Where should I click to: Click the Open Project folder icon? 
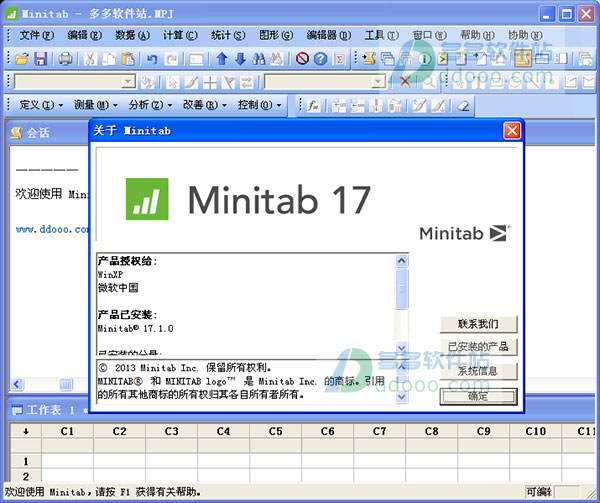[x=22, y=59]
